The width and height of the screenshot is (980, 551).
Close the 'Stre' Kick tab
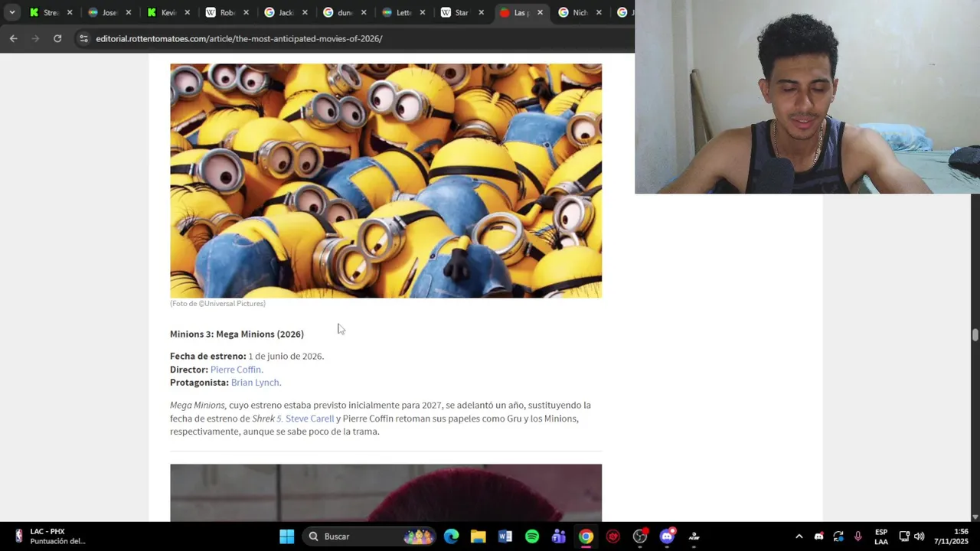tap(70, 12)
